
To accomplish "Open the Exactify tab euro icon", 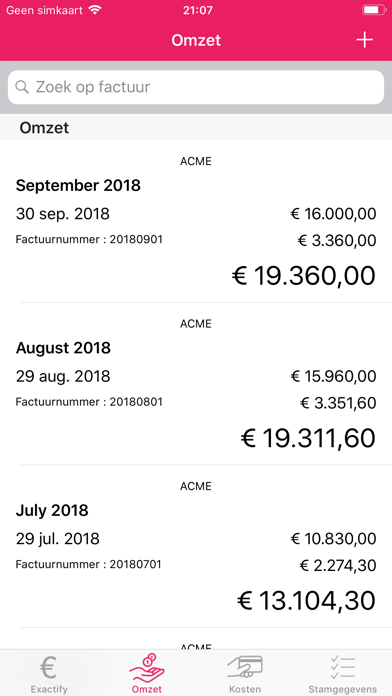I will 49,668.
